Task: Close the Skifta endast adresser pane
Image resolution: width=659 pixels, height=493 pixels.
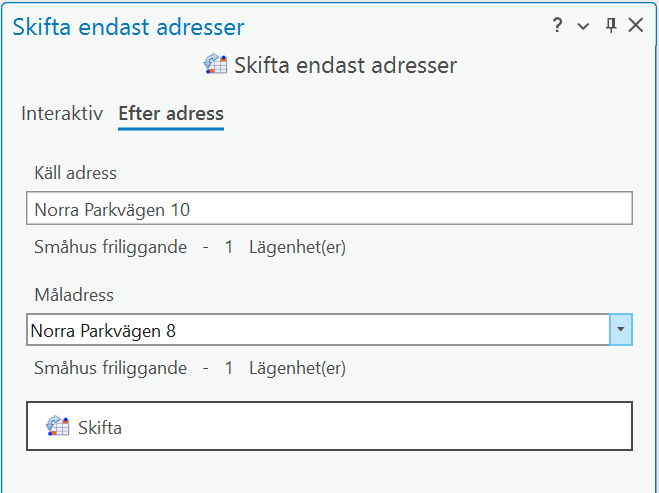Action: tap(636, 26)
